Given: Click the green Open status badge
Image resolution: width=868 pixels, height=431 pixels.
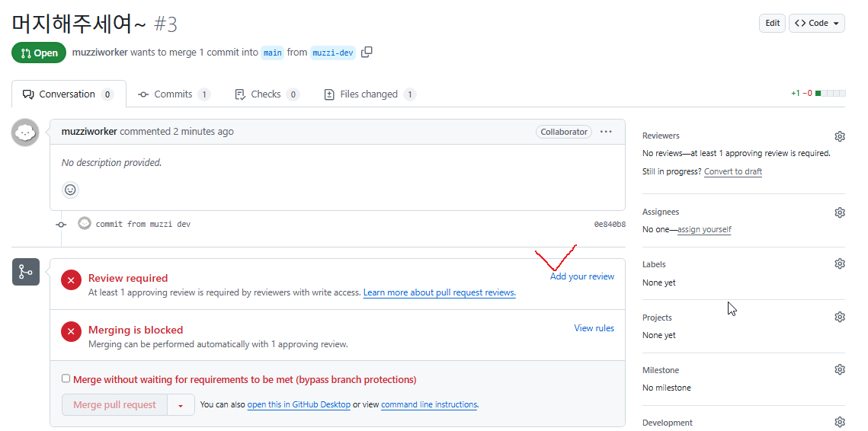Looking at the screenshot, I should coord(39,53).
